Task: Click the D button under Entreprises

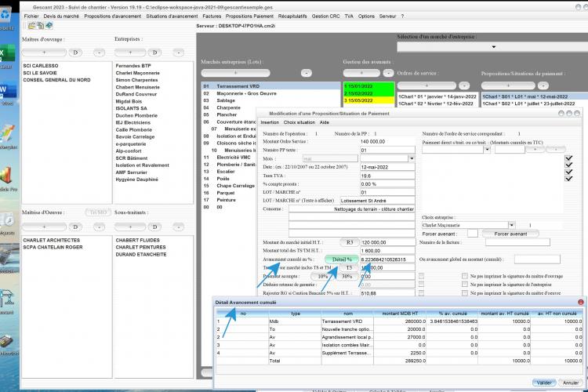Action: pos(154,53)
